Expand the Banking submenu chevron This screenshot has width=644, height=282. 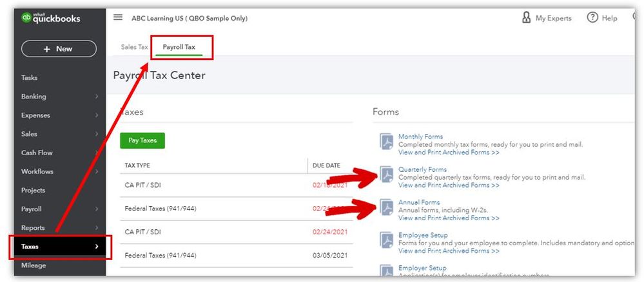[x=97, y=97]
